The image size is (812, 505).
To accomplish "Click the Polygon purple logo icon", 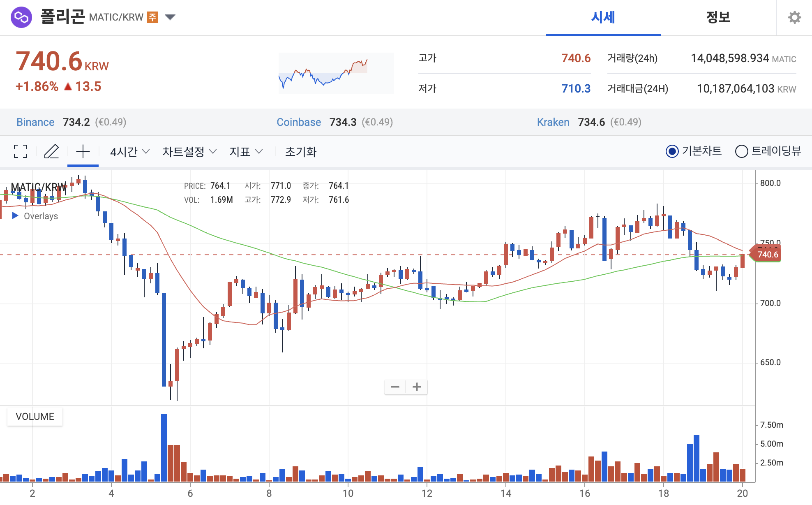I will [21, 17].
